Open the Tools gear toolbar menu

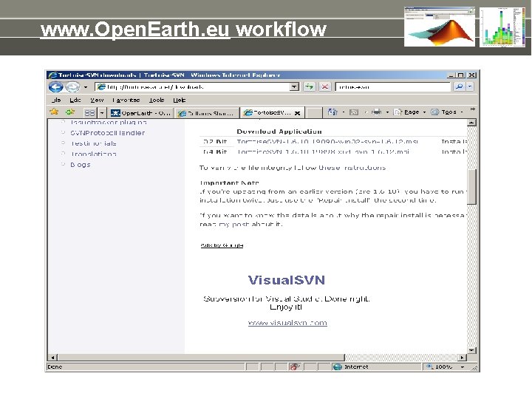coord(446,112)
